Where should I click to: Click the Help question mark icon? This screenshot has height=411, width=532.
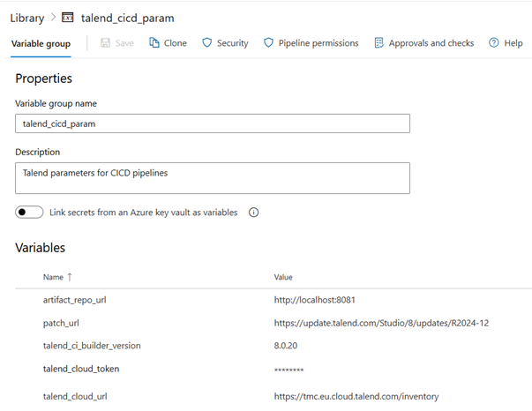[x=494, y=42]
